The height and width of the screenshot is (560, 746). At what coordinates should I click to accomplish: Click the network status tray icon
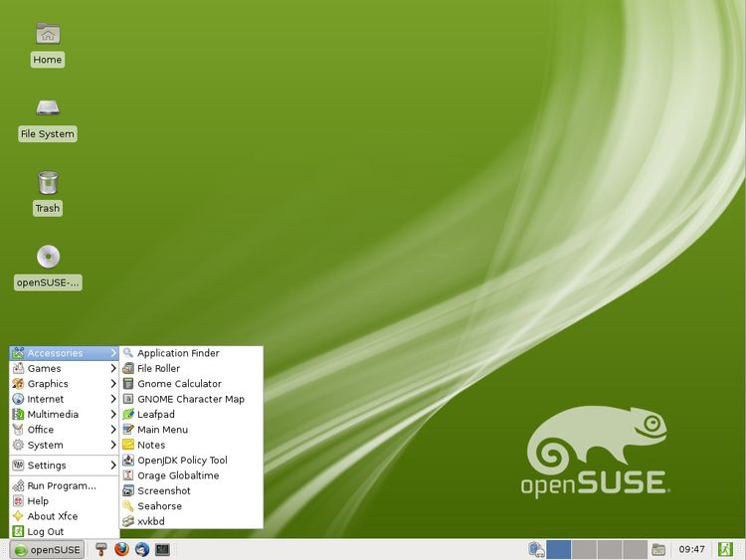coord(536,549)
